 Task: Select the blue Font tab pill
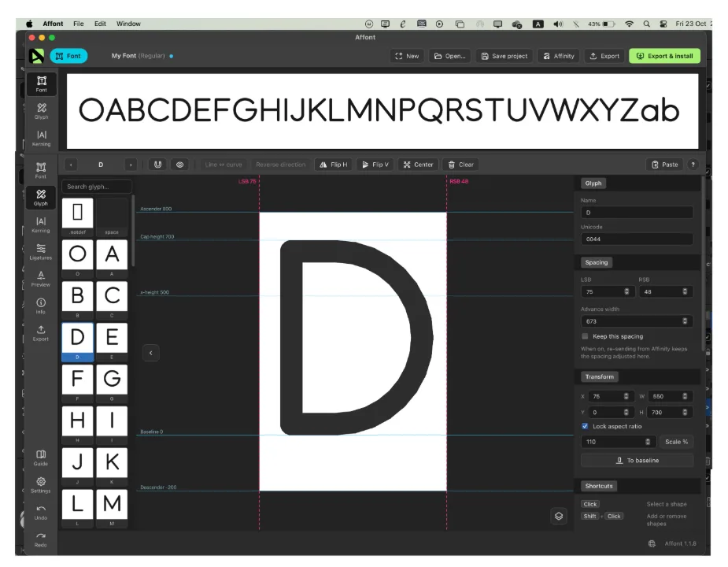coord(68,56)
